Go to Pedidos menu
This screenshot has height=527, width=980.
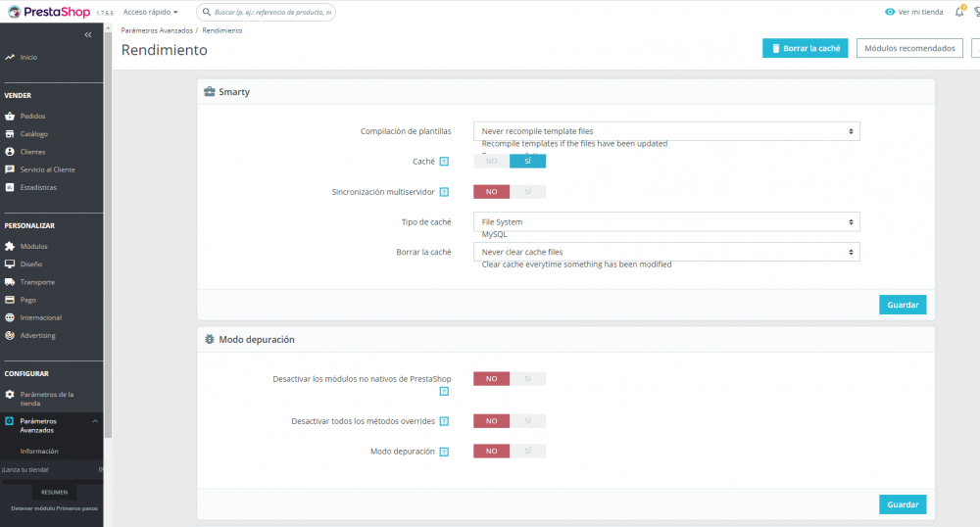pos(32,117)
